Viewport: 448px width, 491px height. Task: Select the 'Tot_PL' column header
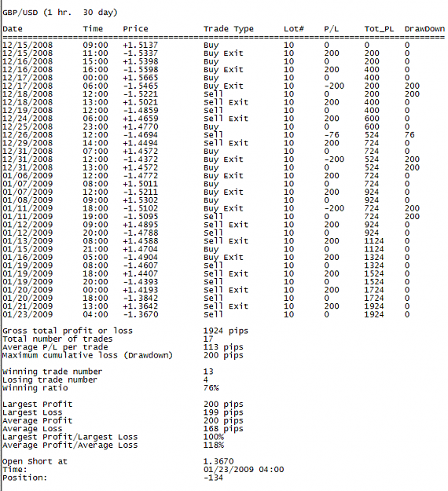click(x=379, y=29)
